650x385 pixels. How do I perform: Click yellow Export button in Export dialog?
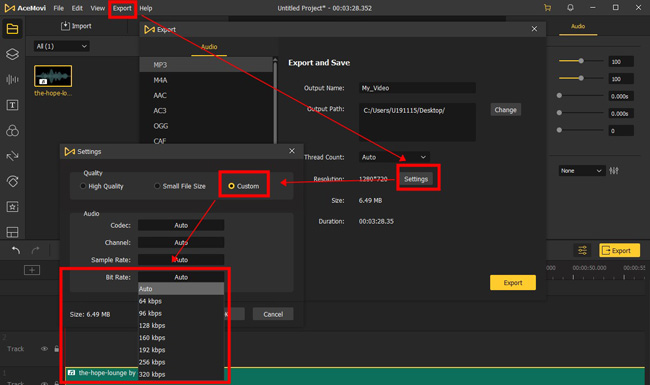click(513, 283)
